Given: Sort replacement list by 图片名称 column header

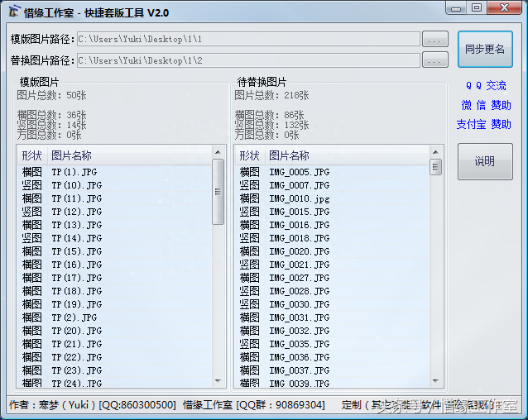Looking at the screenshot, I should pyautogui.click(x=348, y=155).
